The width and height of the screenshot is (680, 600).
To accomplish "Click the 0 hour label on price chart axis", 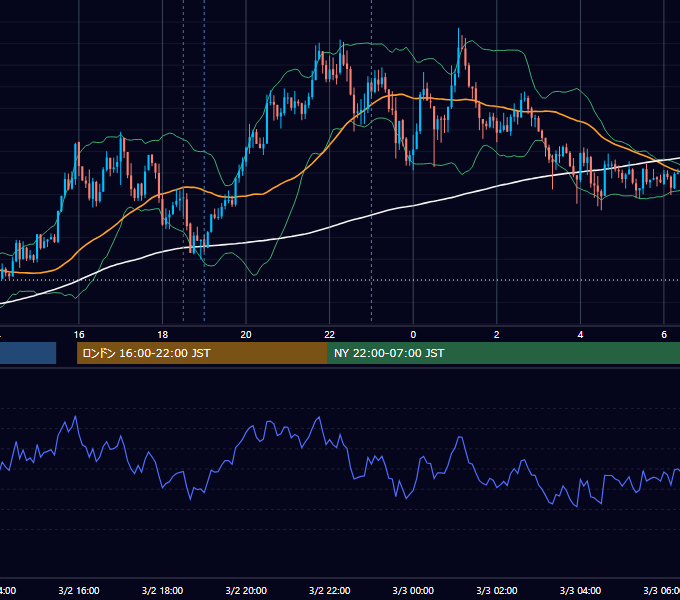I will pyautogui.click(x=413, y=335).
